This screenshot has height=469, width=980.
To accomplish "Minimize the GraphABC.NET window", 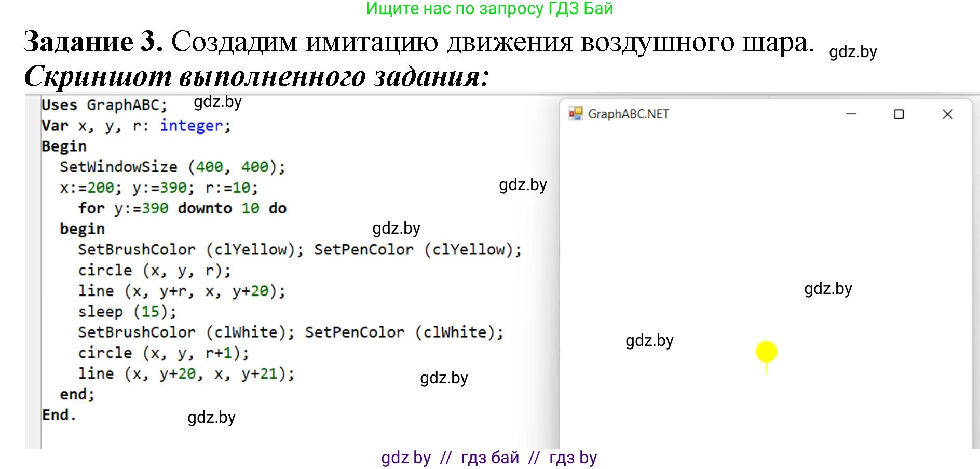I will tap(851, 114).
